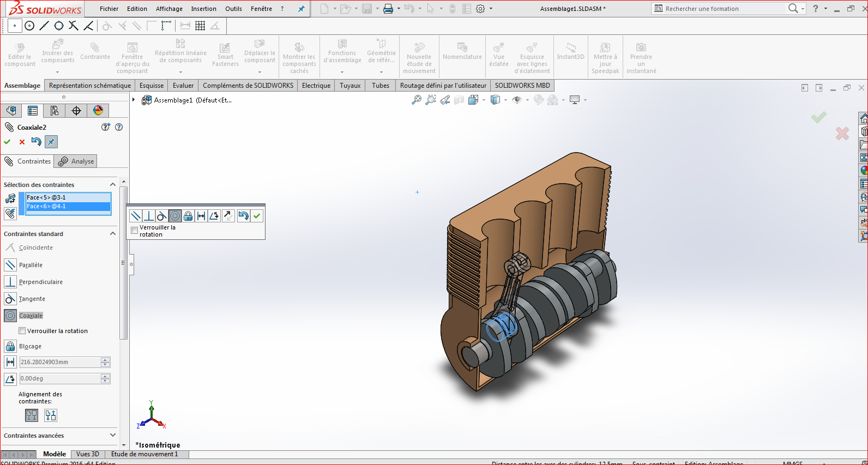Increase the distance value with the spinner

tap(105, 360)
